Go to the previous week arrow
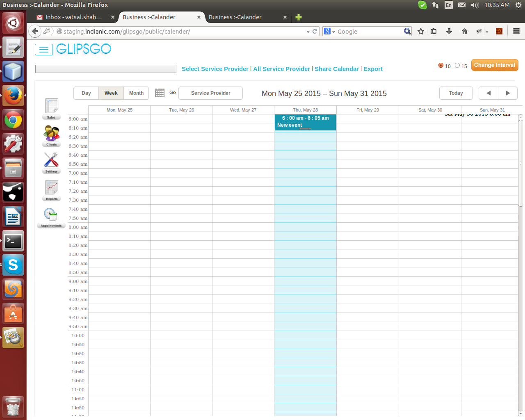The image size is (525, 420). (x=488, y=93)
